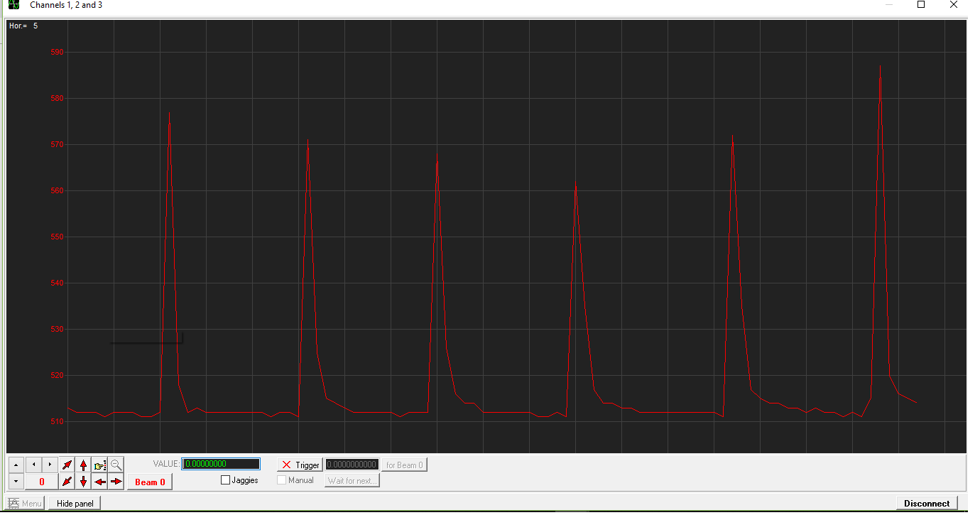The image size is (980, 520).
Task: Open the Menu button at bottom left
Action: point(26,504)
